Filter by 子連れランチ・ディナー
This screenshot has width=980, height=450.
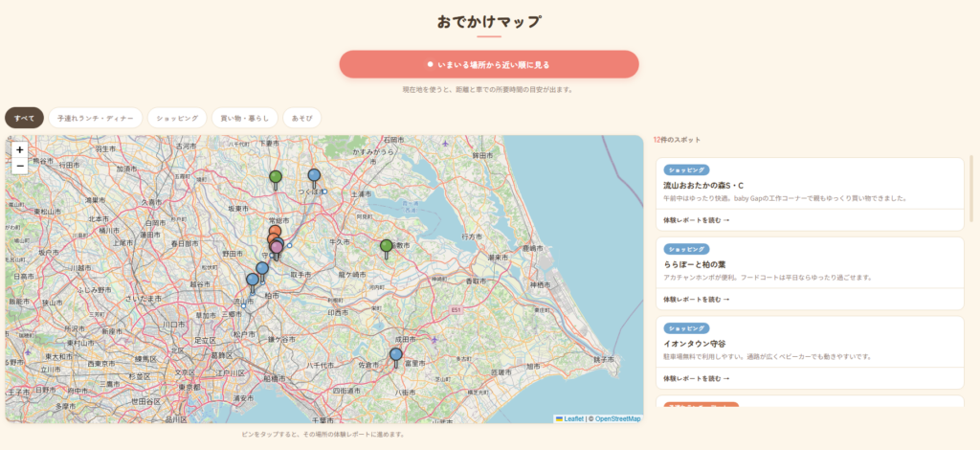coord(96,118)
